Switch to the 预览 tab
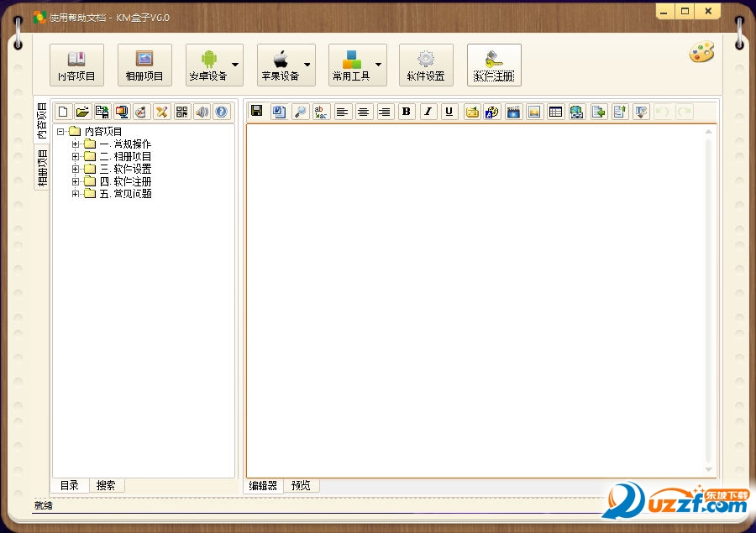 301,485
